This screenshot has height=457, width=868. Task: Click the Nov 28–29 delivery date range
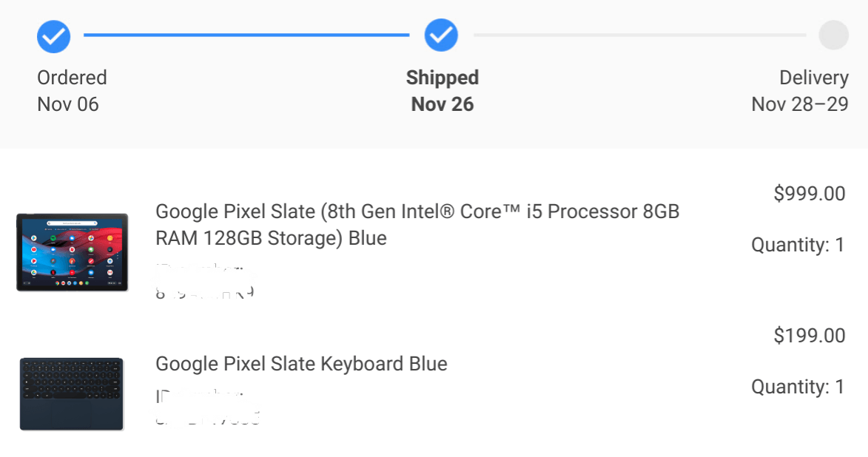tap(799, 104)
